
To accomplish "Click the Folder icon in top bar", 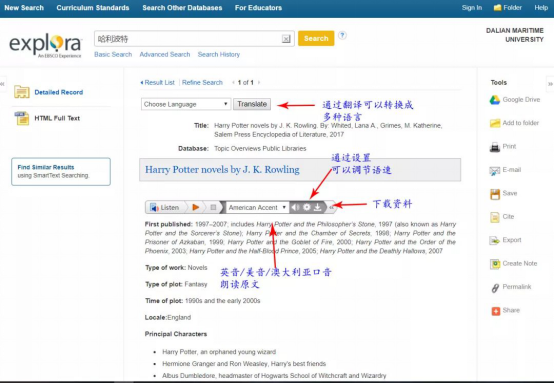I will point(497,7).
